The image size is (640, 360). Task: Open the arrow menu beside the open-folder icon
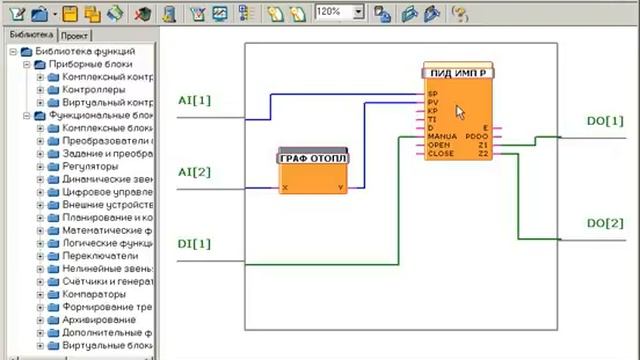click(x=55, y=14)
